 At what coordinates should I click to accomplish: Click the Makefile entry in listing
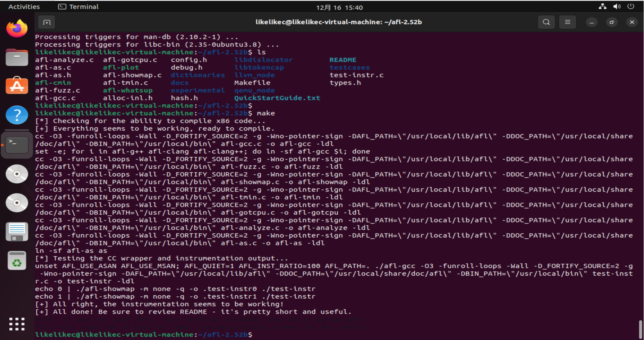pos(252,83)
